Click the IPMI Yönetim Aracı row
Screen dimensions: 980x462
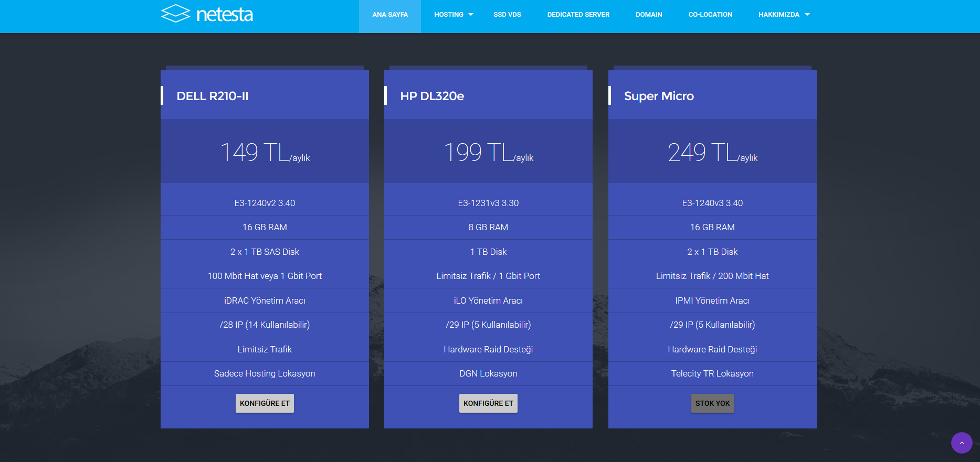pos(712,300)
